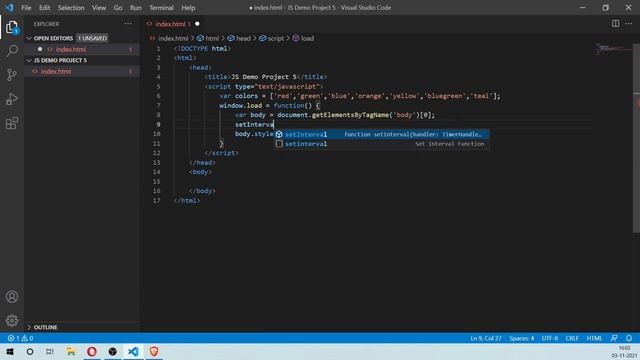Open the Accounts menu icon
Screen dimensions: 640x360
[12, 297]
